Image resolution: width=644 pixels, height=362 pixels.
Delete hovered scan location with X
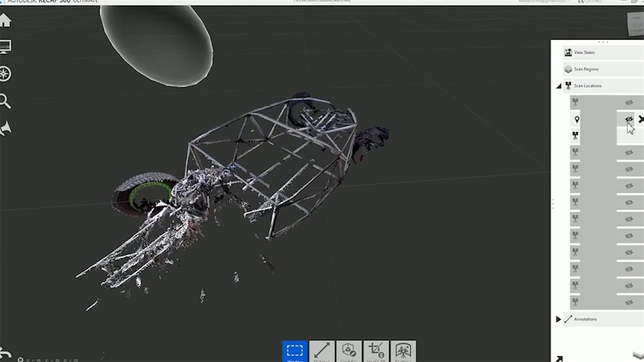[x=641, y=119]
